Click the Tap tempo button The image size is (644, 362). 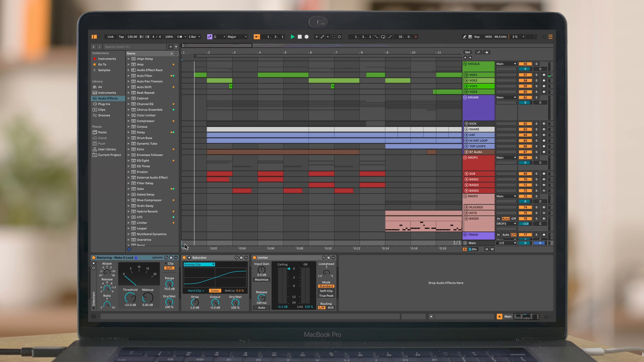click(121, 37)
